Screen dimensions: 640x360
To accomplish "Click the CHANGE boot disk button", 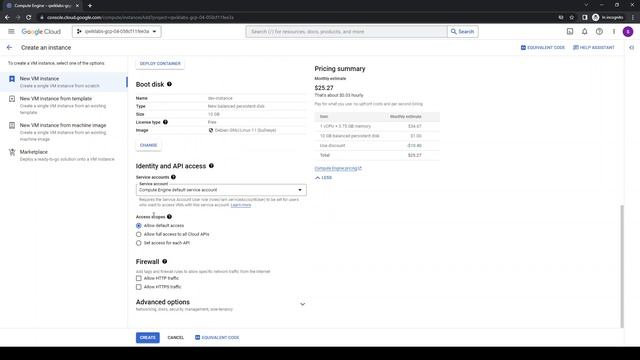I will click(149, 145).
